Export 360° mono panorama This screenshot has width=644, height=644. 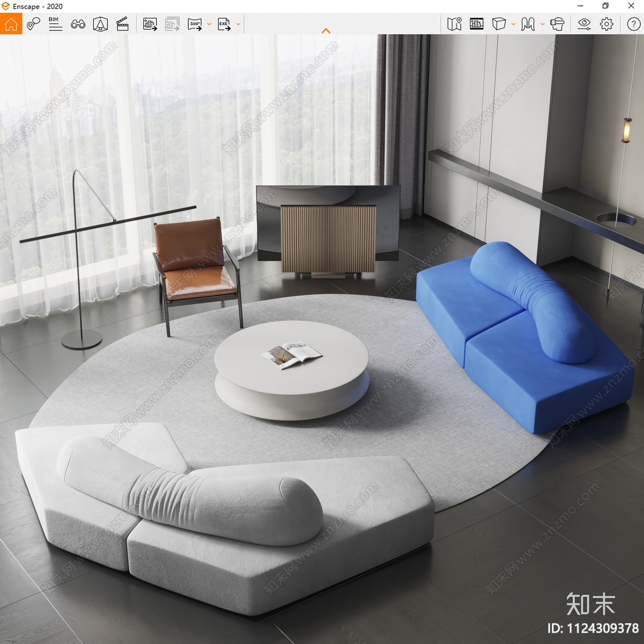(x=195, y=24)
